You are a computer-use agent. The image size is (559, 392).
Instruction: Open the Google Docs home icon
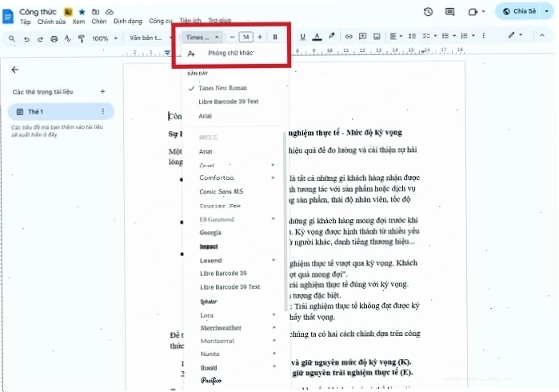pos(8,17)
